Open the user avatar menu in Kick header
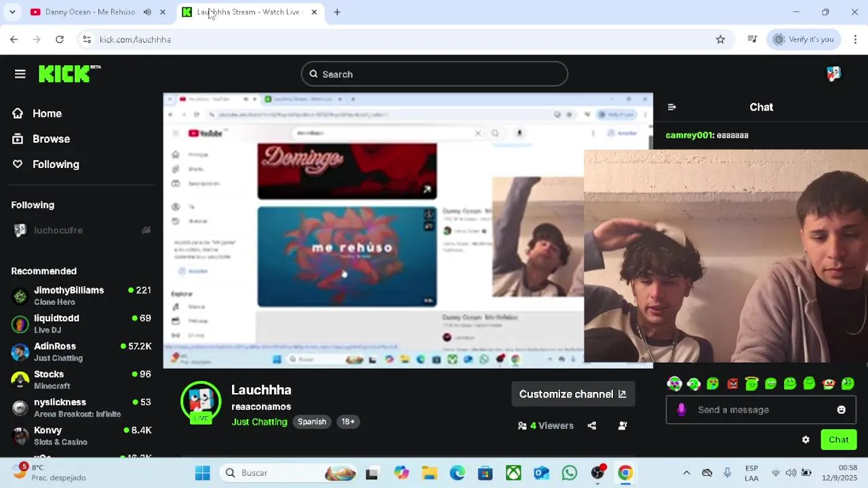The image size is (868, 488). pos(833,74)
